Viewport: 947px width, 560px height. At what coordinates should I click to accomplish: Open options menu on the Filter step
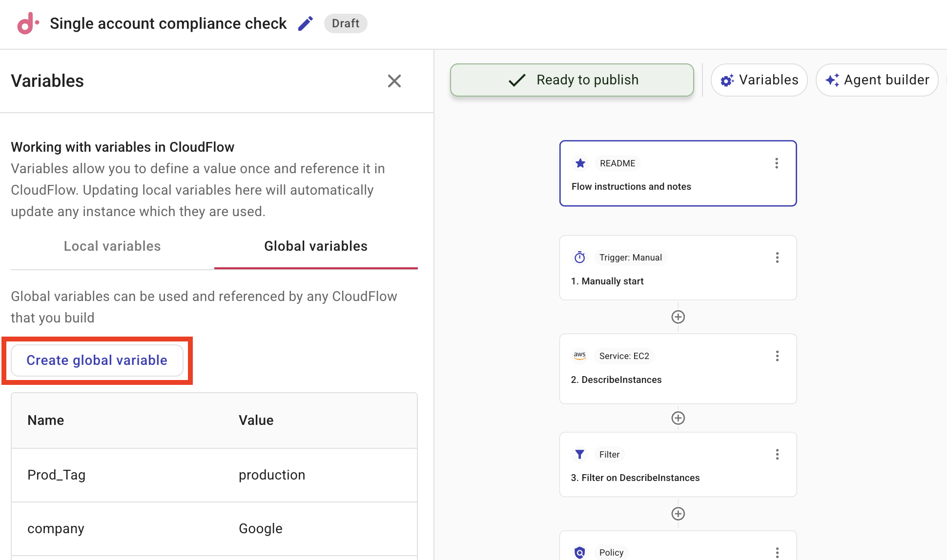(x=777, y=454)
